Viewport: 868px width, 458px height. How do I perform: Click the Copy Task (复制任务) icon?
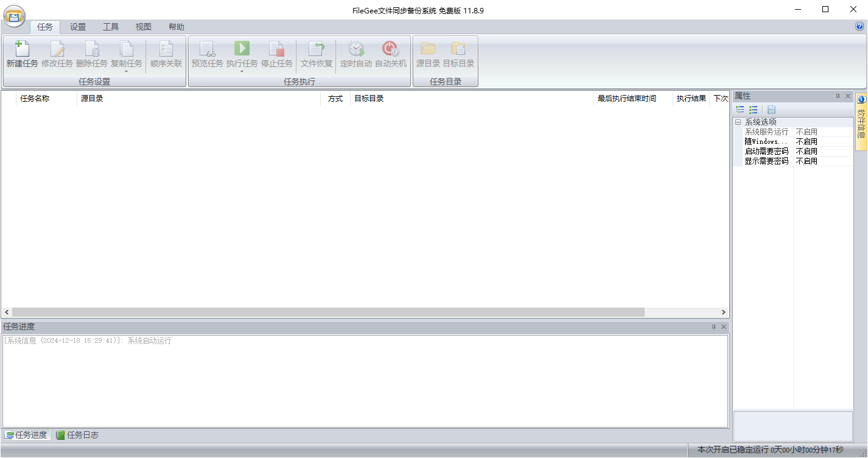(x=127, y=49)
